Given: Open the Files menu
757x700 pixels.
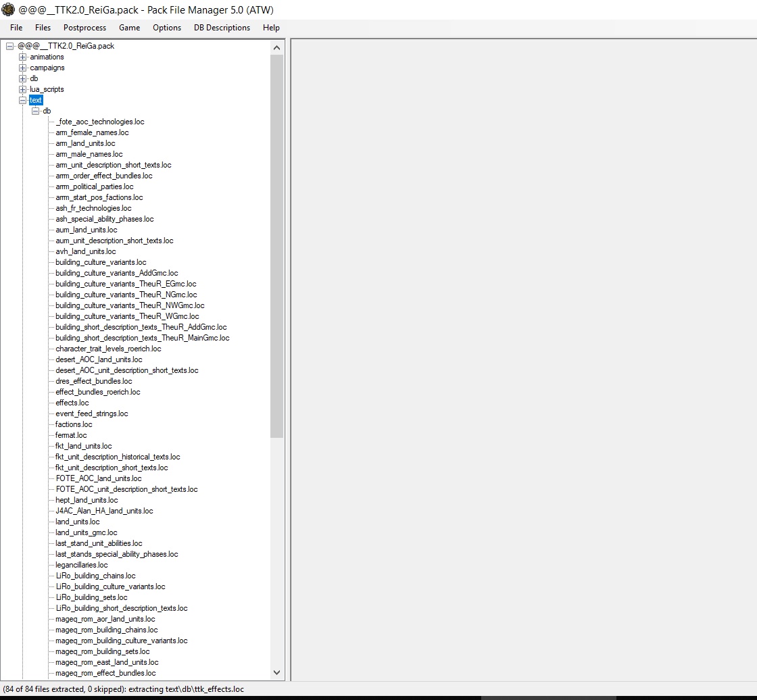Looking at the screenshot, I should (x=43, y=28).
